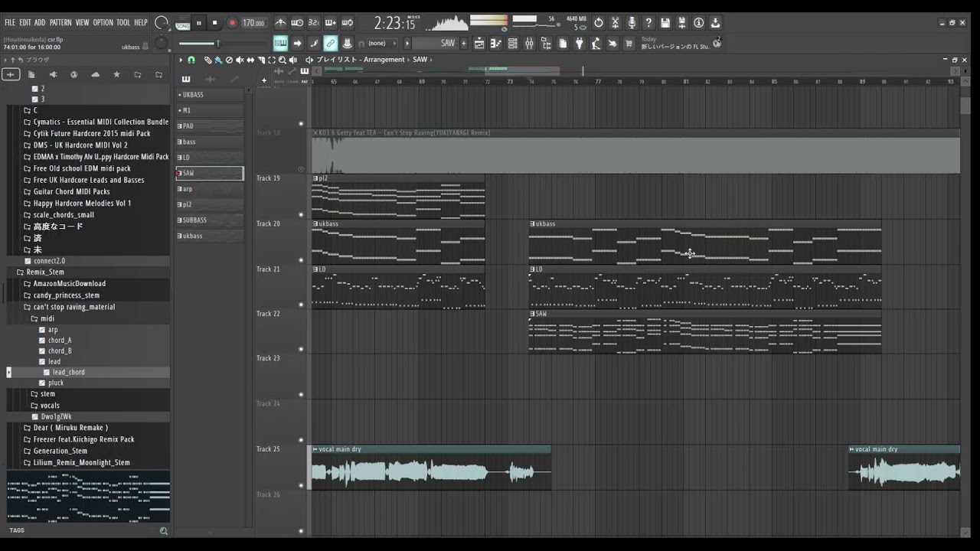This screenshot has width=980, height=551.
Task: Collapse the midi folder in browser
Action: click(x=47, y=318)
